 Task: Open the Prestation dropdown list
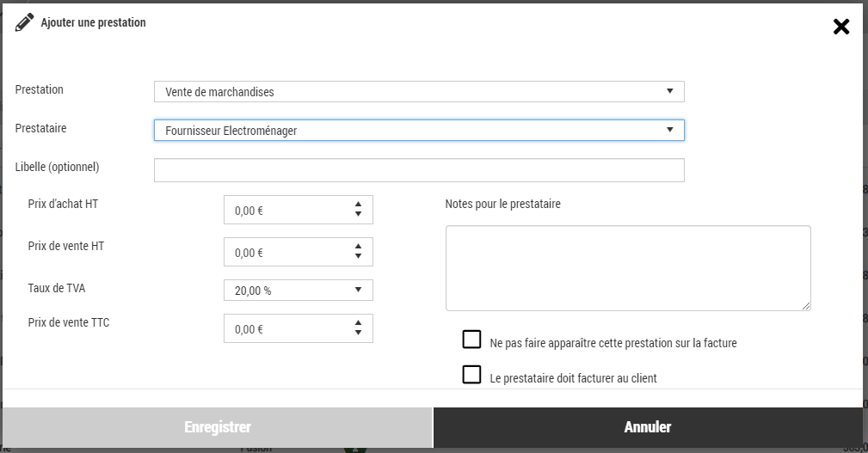(419, 92)
